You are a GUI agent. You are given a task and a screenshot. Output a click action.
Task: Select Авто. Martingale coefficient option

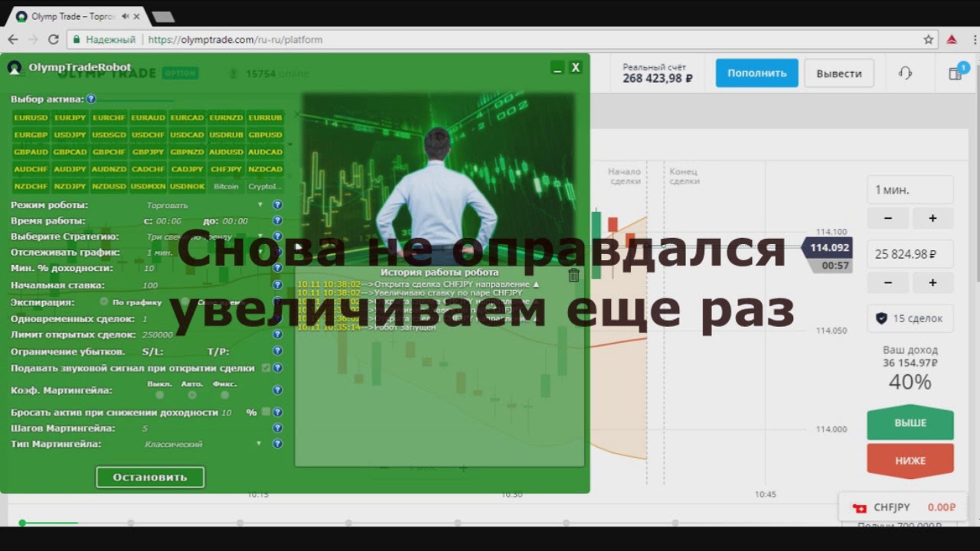192,395
